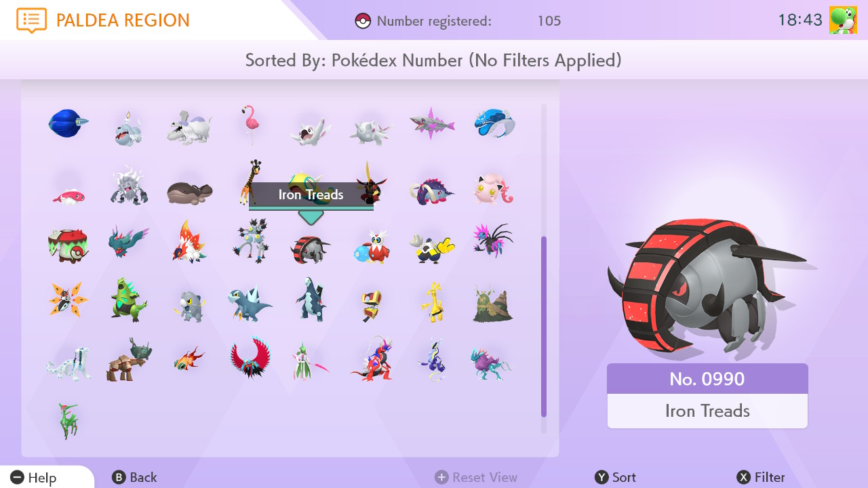Click the Pokédex list scrollbar thumb
This screenshot has height=488, width=868.
tap(543, 327)
